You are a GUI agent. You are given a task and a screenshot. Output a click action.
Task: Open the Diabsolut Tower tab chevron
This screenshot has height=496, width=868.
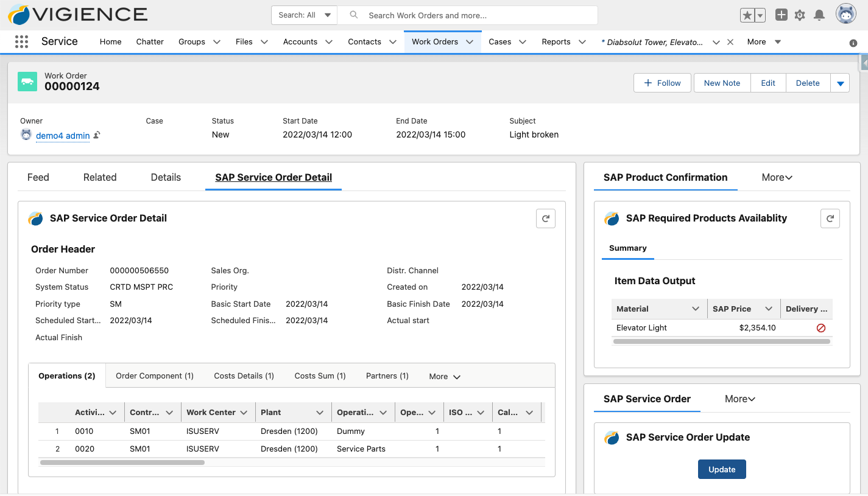716,42
